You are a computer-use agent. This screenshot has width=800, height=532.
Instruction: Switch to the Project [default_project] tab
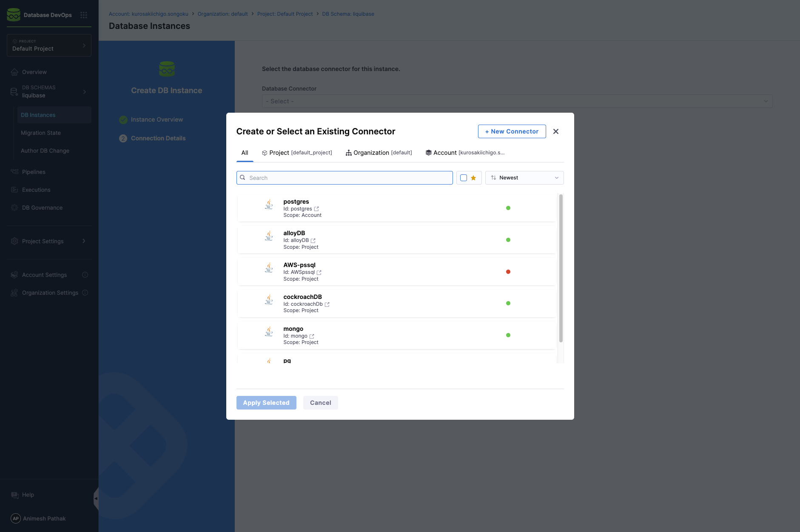point(297,153)
